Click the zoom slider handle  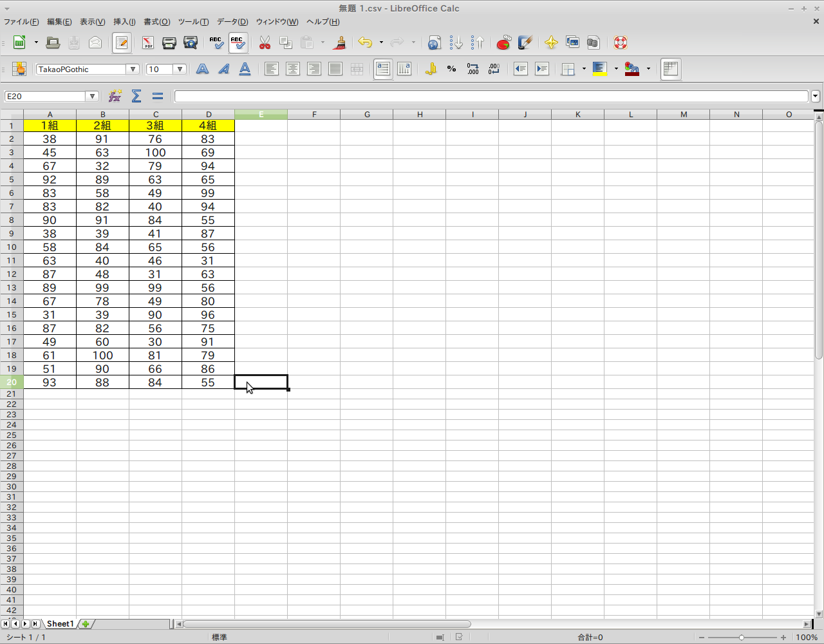tap(742, 638)
